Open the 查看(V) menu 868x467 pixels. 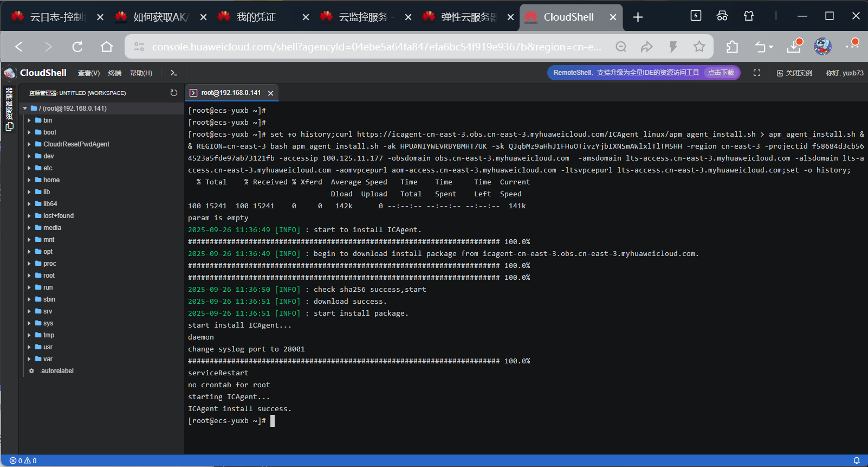coord(89,73)
